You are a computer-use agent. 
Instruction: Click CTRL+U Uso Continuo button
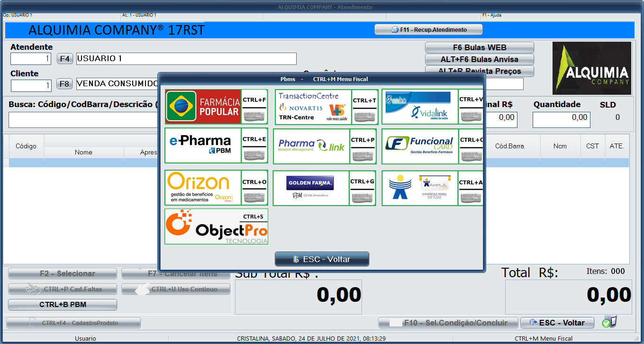[x=176, y=289]
